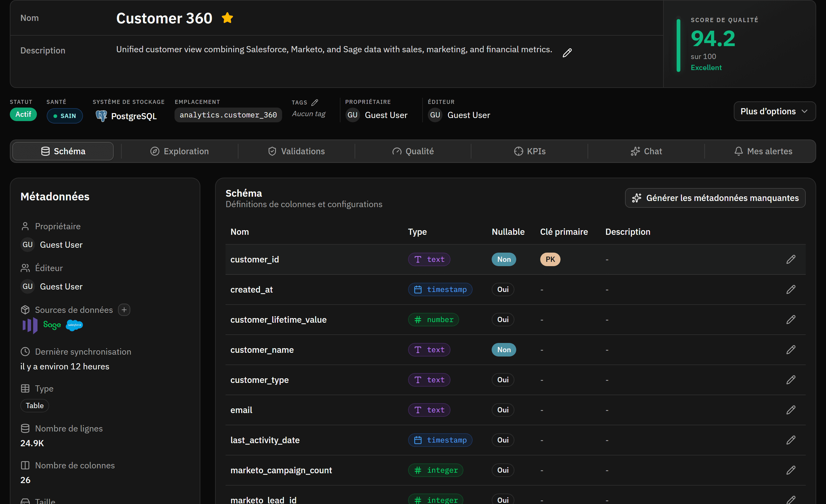
Task: Click the Sage data source logo
Action: (52, 325)
